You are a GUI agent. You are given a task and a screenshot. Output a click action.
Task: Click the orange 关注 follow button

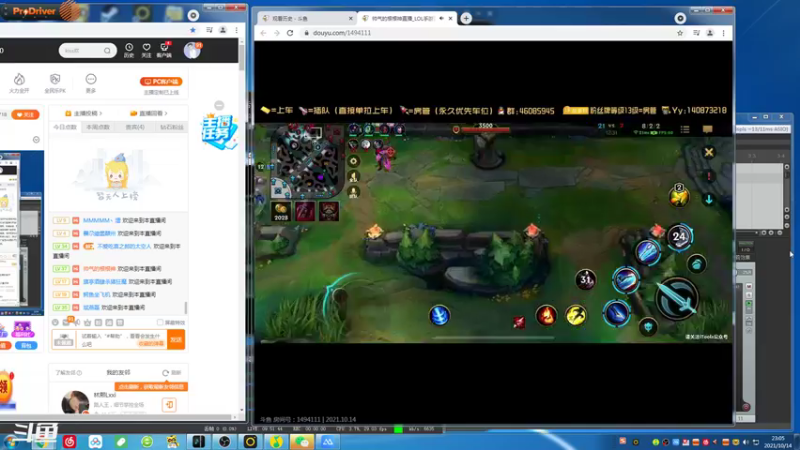point(25,114)
